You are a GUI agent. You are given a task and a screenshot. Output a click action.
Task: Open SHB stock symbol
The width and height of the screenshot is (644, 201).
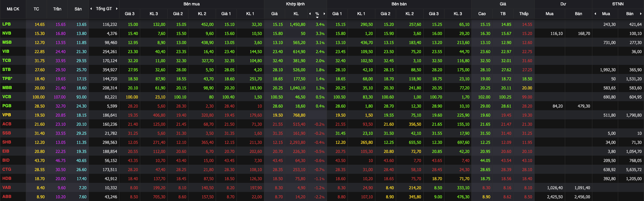[7, 142]
